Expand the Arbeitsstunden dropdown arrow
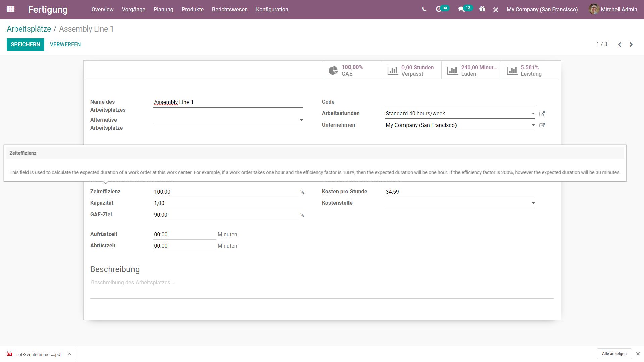 pos(533,113)
